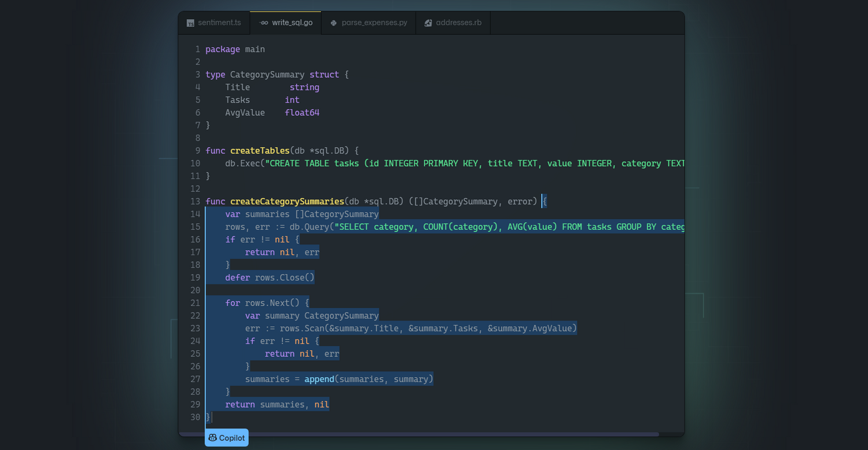Image resolution: width=868 pixels, height=450 pixels.
Task: Click the Ruby icon on addresses.rb tab
Action: [x=428, y=23]
